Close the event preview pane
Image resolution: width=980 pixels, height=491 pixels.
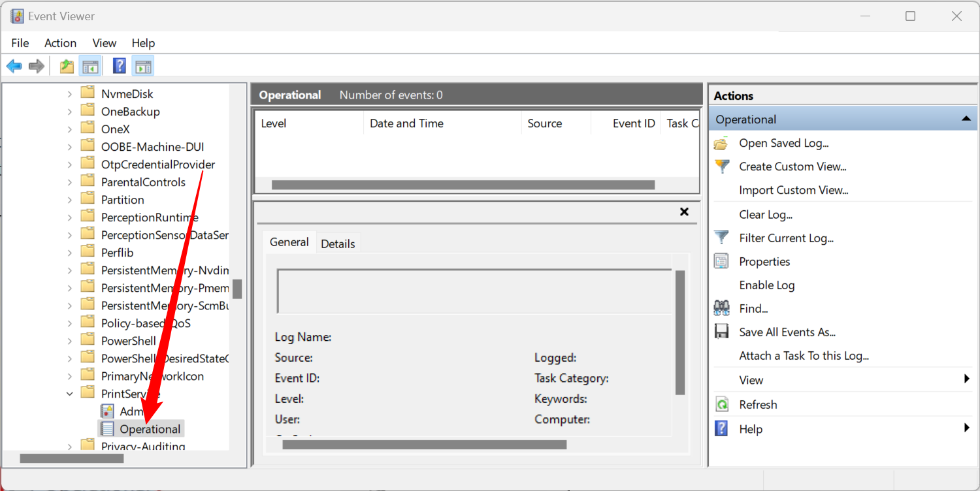pos(684,212)
